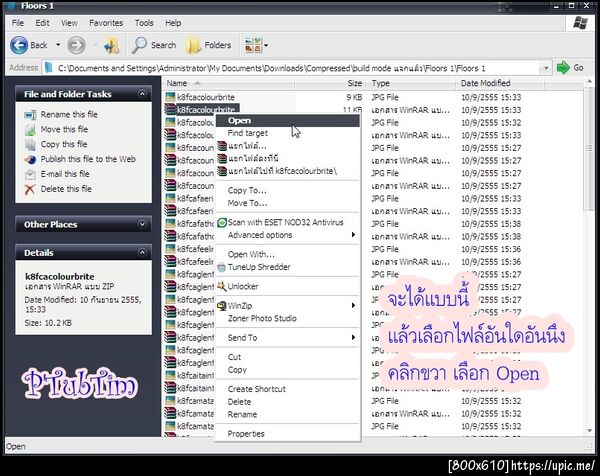Click the TuneUp Shredder icon

[222, 267]
